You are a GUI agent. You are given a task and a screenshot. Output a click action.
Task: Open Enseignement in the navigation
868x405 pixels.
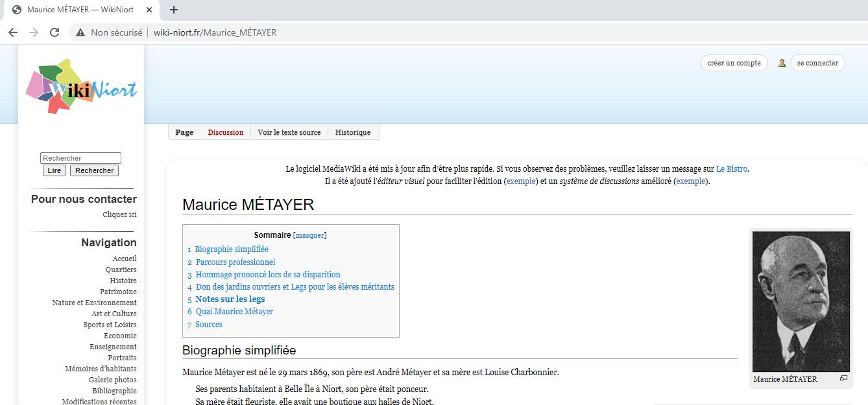click(113, 347)
